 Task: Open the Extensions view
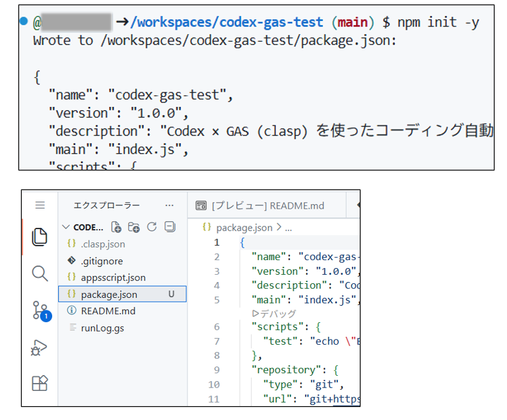40,384
